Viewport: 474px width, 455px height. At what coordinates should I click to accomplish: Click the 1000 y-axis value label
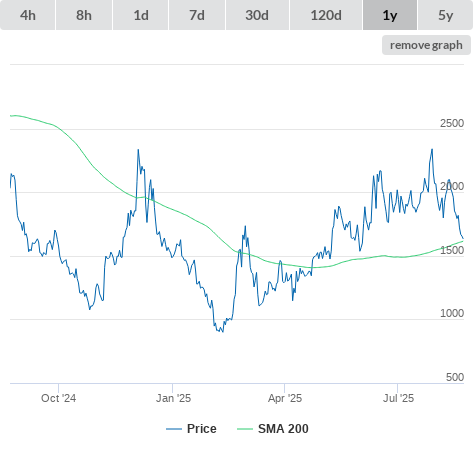coord(452,313)
